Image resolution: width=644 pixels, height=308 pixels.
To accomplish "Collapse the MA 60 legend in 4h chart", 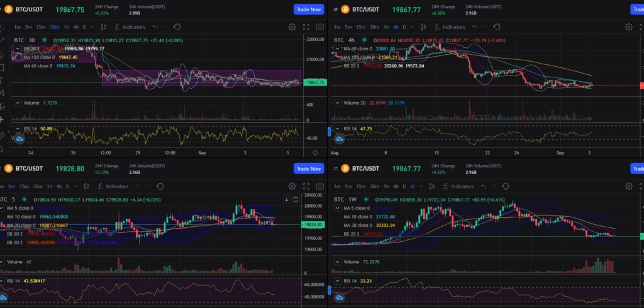I will coord(337,48).
